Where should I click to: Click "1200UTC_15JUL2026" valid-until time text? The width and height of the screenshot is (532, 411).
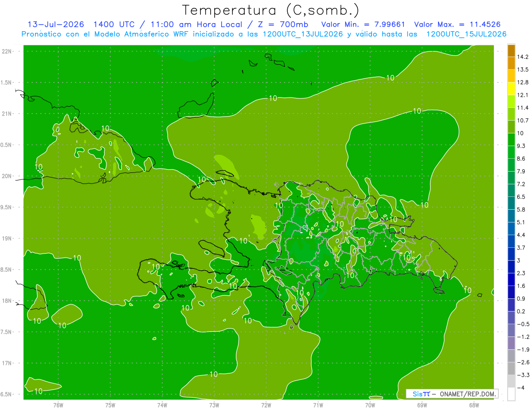coord(466,34)
